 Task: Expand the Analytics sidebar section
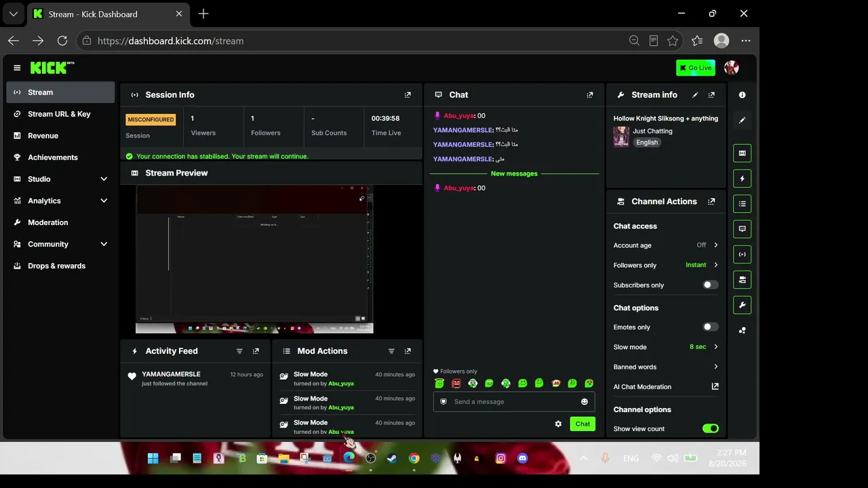[104, 201]
